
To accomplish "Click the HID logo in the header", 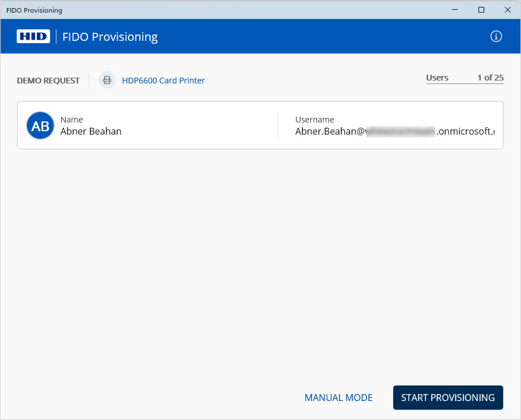I will [33, 36].
